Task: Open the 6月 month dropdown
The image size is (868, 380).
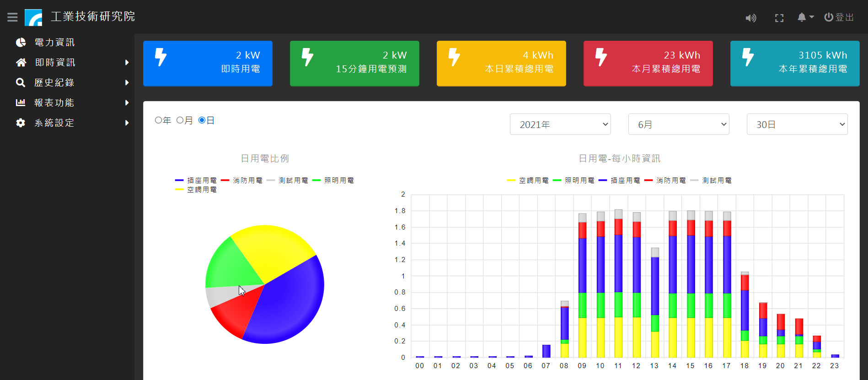Action: pos(678,124)
